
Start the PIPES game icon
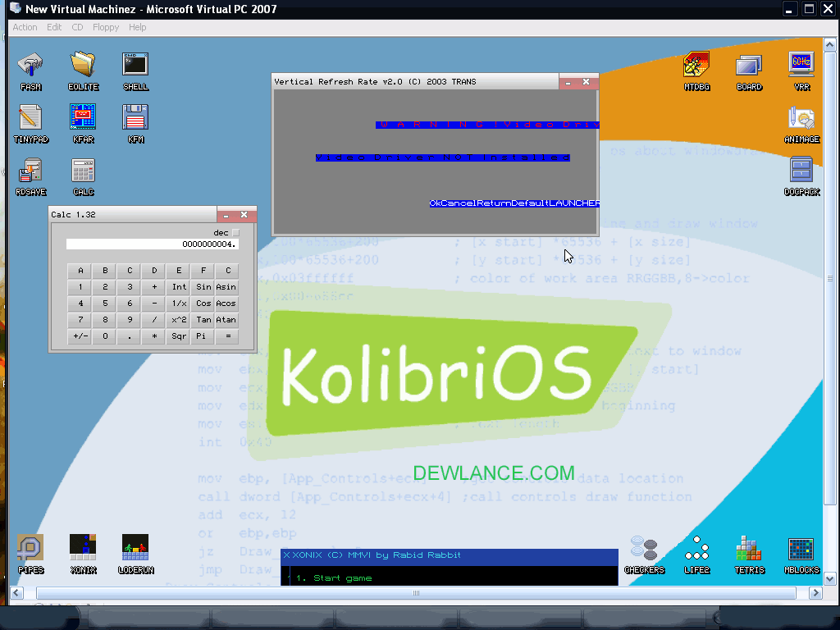[30, 555]
